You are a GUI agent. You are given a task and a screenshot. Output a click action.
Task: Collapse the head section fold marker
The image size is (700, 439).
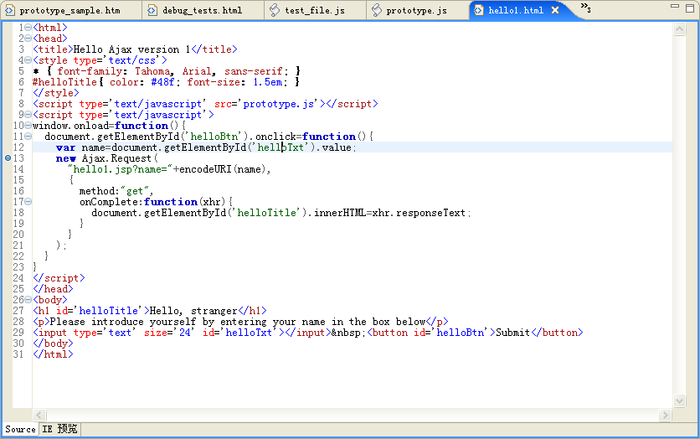pyautogui.click(x=28, y=38)
